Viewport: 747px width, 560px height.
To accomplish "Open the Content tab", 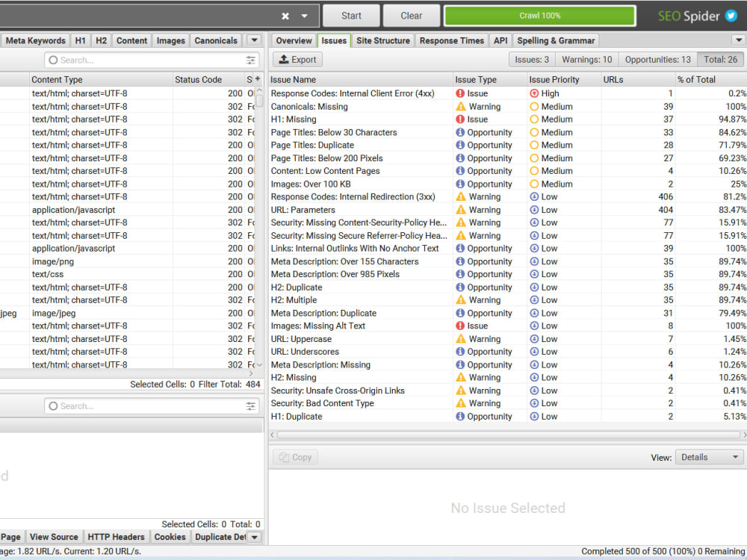I will point(132,40).
